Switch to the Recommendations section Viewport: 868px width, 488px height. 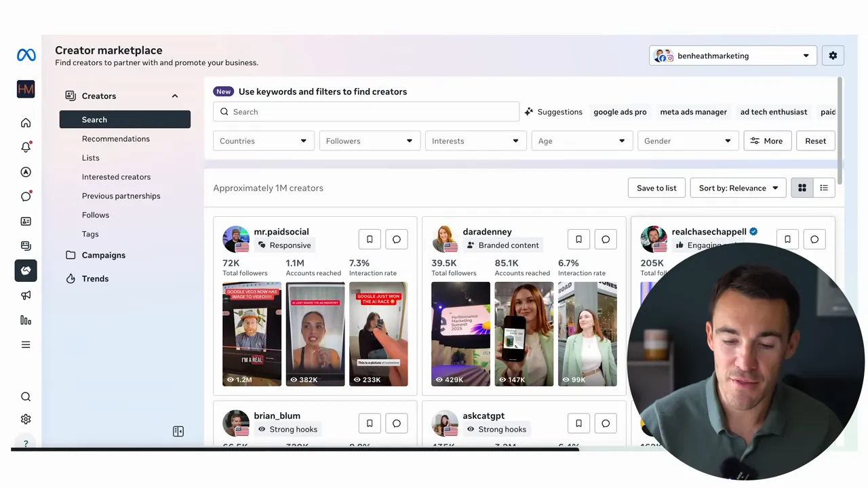115,138
